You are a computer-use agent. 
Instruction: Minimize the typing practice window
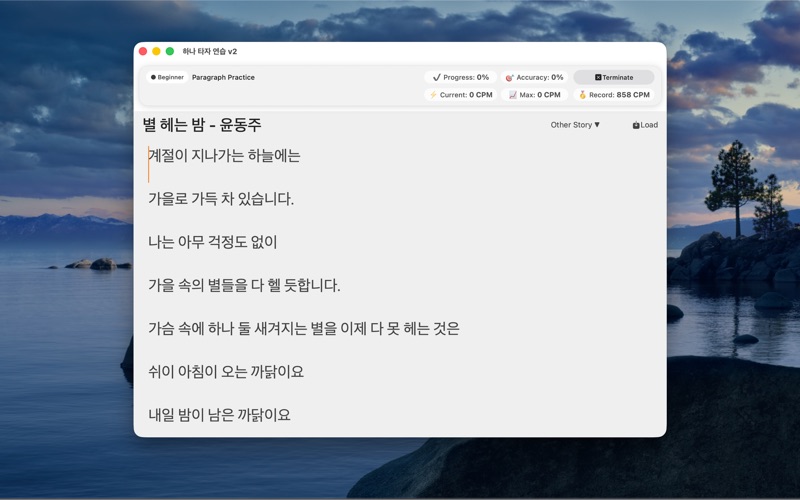(157, 51)
